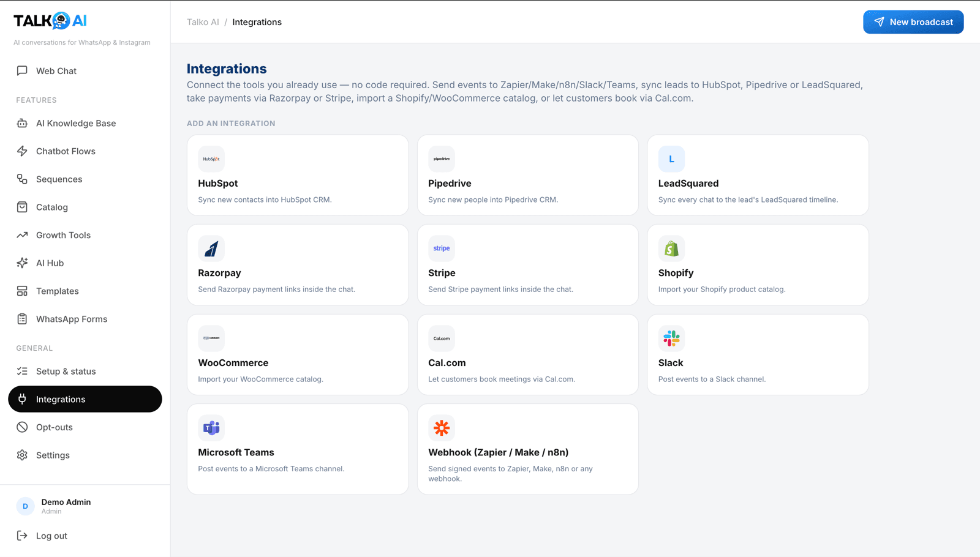Open the Slack card title
Screen dimensions: 980x557
tap(671, 363)
